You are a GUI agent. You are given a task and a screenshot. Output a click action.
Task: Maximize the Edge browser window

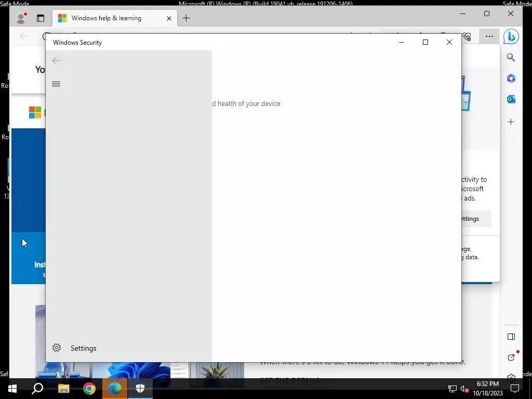click(486, 14)
